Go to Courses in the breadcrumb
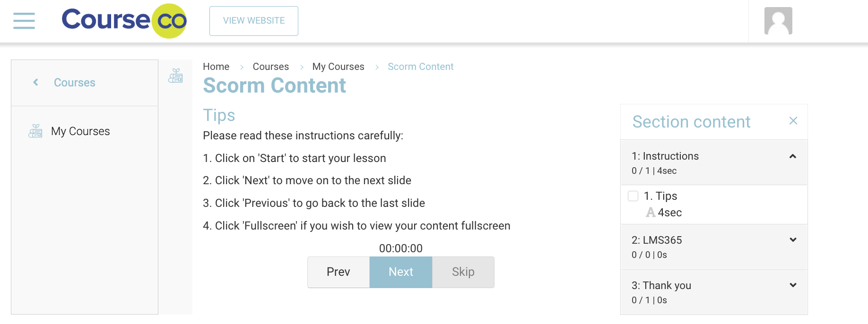This screenshot has height=324, width=868. [270, 67]
